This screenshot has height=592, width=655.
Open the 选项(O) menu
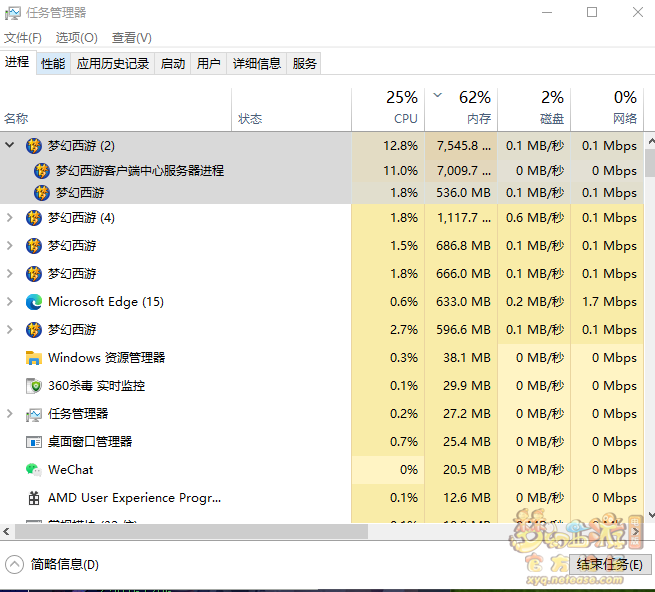77,38
